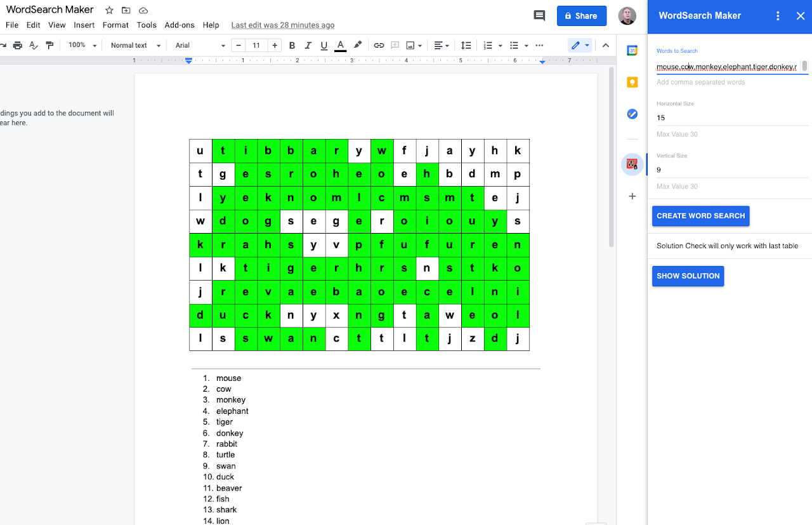Toggle bold formatting
The width and height of the screenshot is (812, 525).
pos(292,45)
